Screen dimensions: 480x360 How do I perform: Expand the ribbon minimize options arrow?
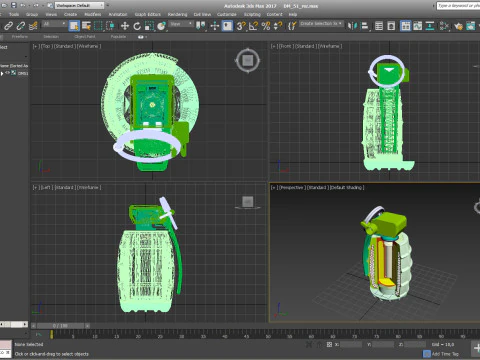click(146, 37)
